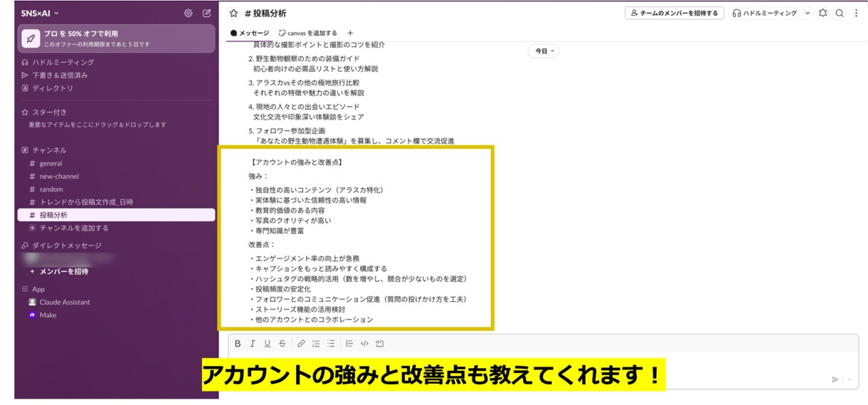Click the compose new message icon
The height and width of the screenshot is (405, 868).
click(206, 13)
